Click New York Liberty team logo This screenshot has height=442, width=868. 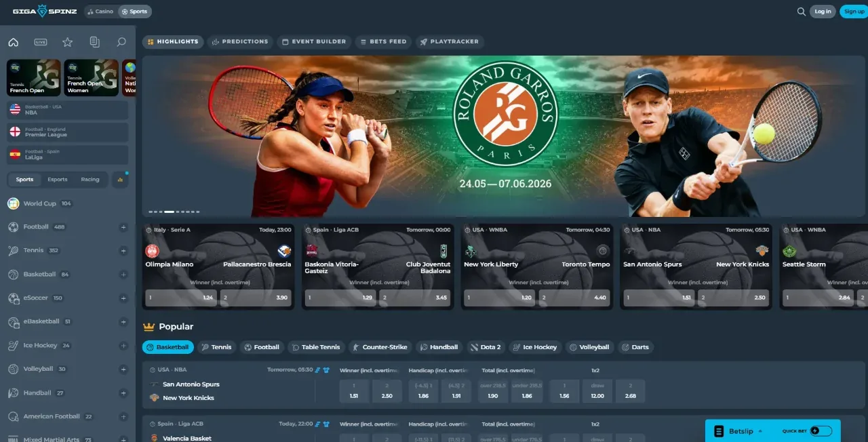(471, 251)
